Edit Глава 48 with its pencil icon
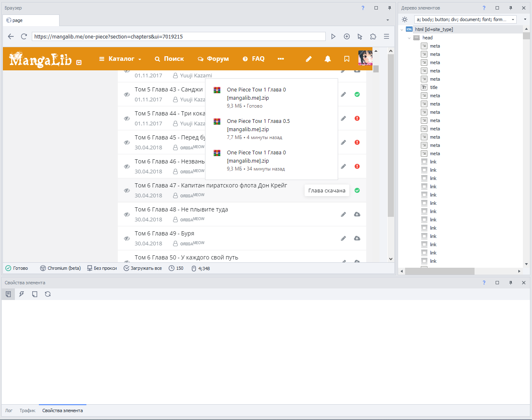532x420 pixels. coord(344,214)
